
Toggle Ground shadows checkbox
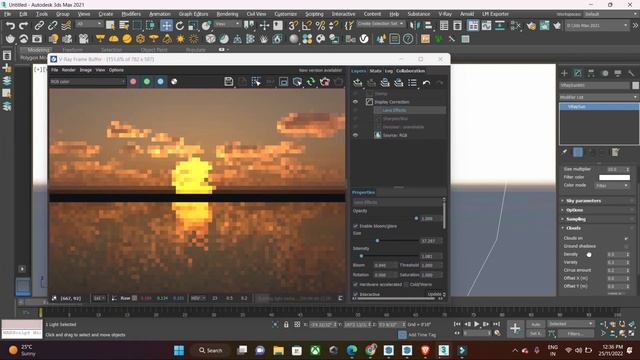point(627,246)
